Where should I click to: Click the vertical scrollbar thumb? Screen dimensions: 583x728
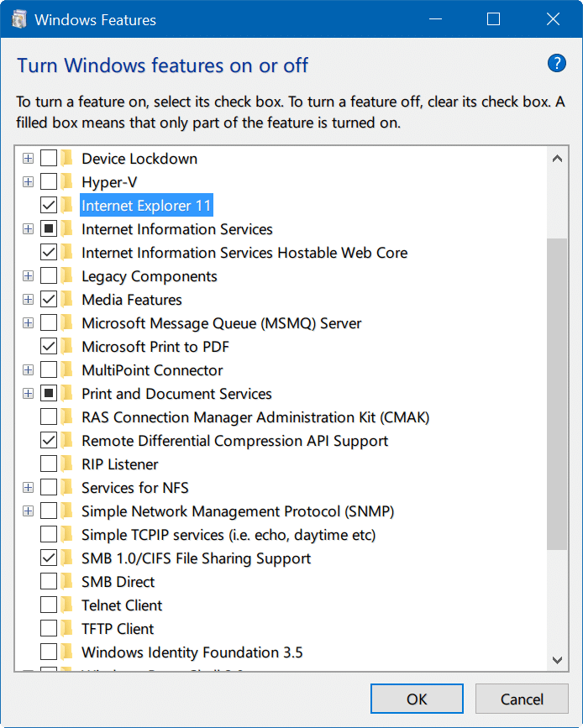557,394
